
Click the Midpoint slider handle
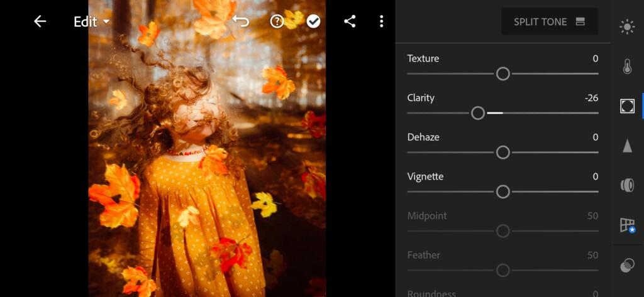point(502,231)
